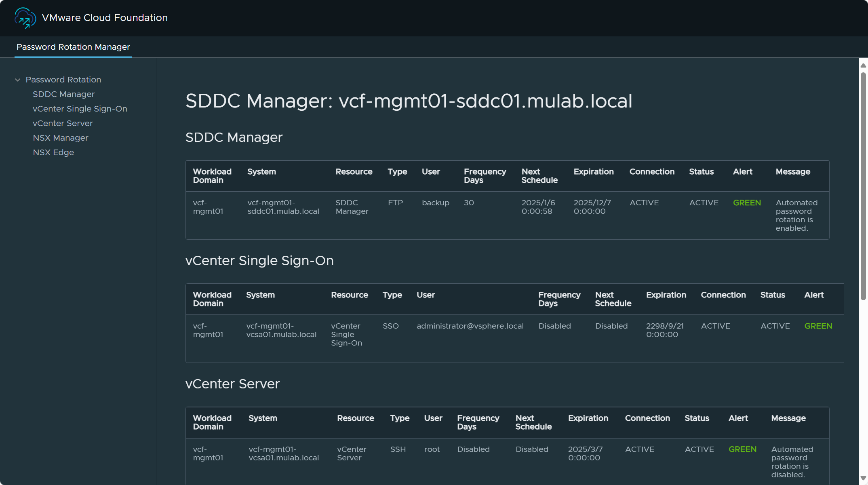Image resolution: width=868 pixels, height=485 pixels.
Task: Click the VMware Cloud Foundation logo icon
Action: [x=25, y=18]
